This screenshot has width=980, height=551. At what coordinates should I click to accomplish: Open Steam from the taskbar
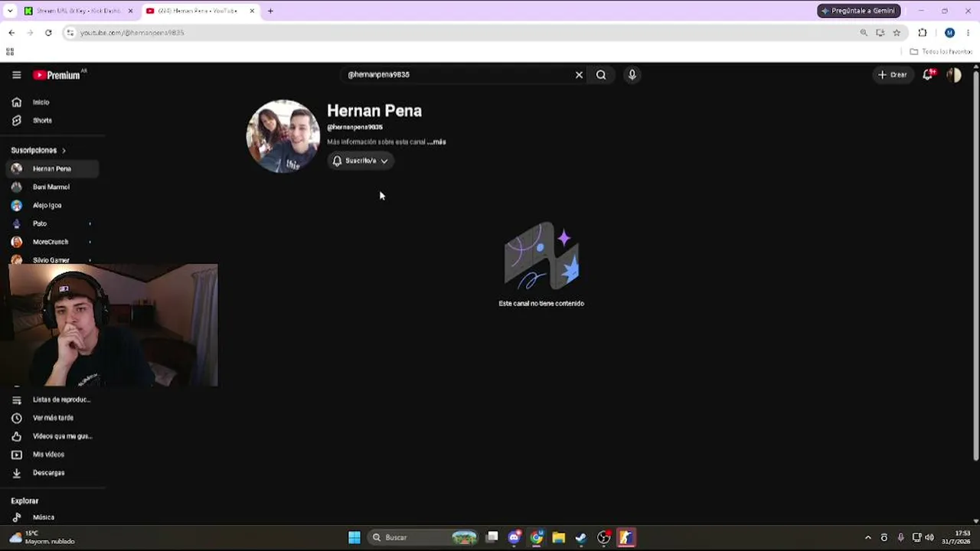pos(581,537)
